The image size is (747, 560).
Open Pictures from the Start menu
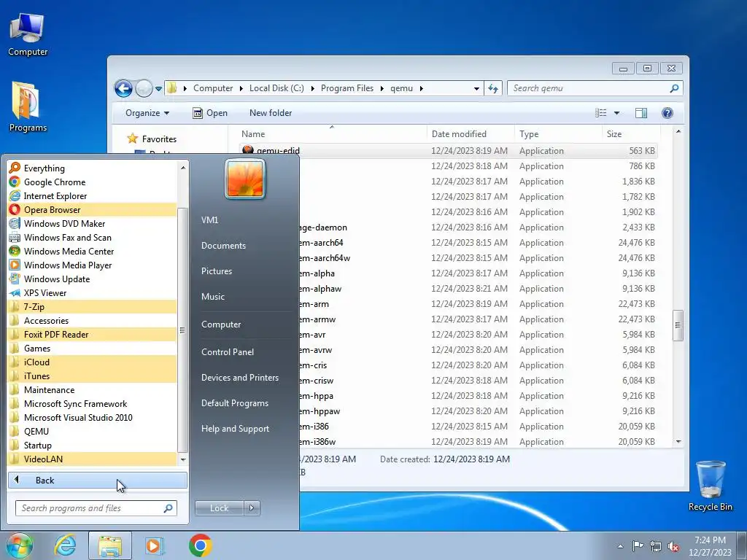tap(216, 271)
